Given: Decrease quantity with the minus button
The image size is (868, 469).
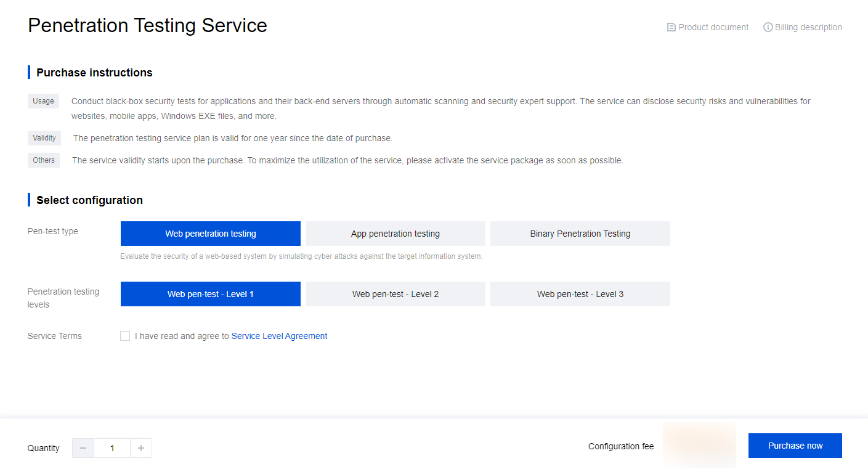Looking at the screenshot, I should pyautogui.click(x=83, y=448).
